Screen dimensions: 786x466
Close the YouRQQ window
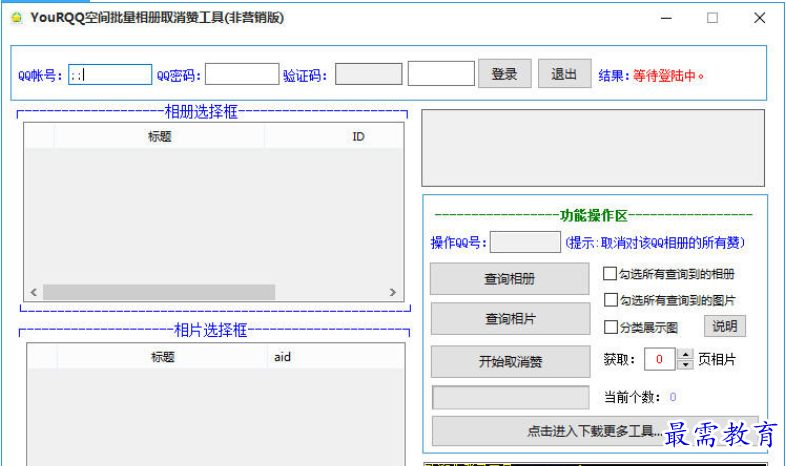759,18
